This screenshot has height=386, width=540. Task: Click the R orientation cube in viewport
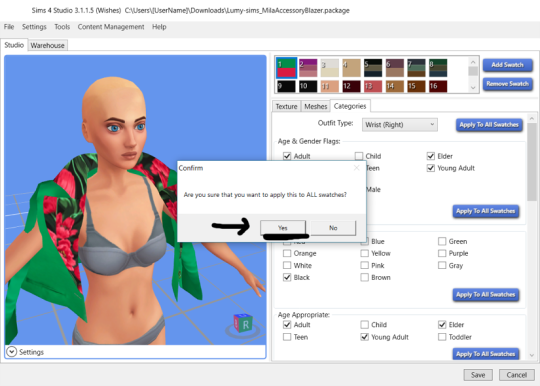point(243,324)
